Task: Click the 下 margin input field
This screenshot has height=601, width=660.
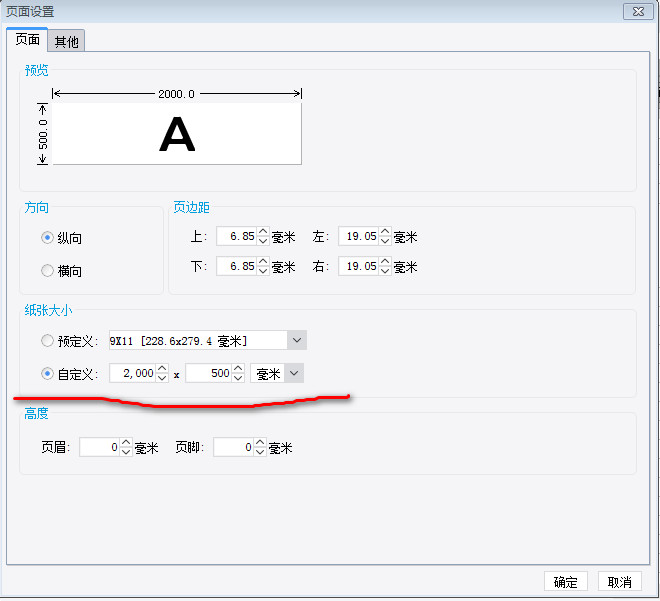Action: 236,266
